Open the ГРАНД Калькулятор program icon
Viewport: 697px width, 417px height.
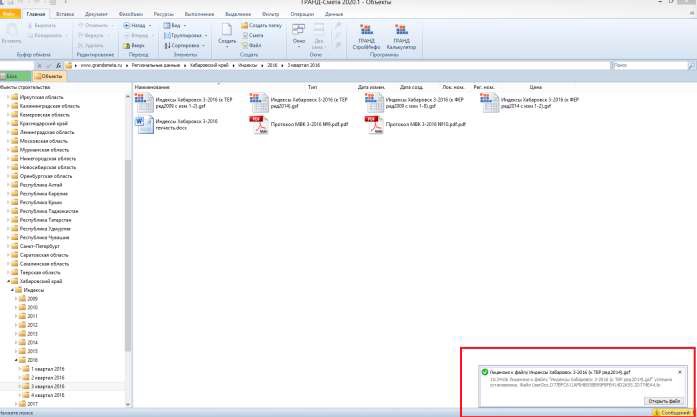point(402,36)
